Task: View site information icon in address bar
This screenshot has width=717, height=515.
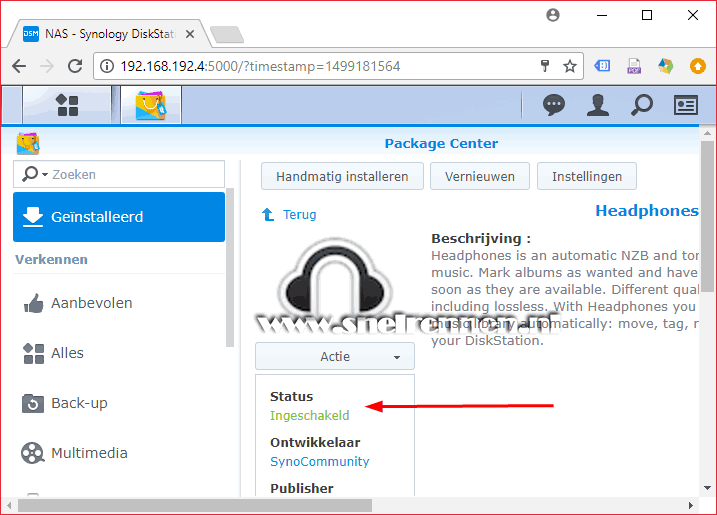Action: tap(107, 66)
